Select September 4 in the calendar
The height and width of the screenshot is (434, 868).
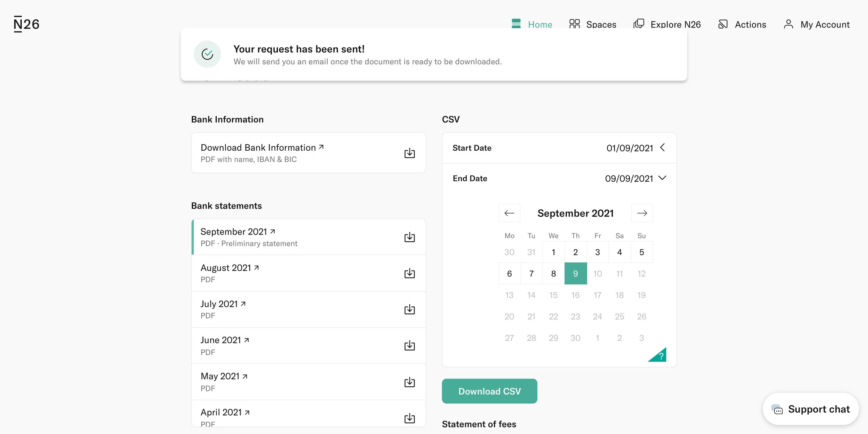[620, 252]
